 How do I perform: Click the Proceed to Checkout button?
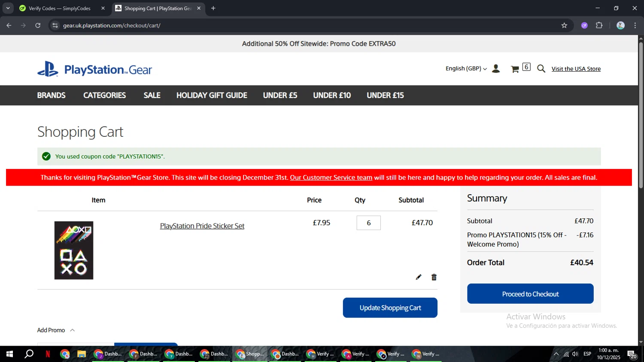coord(530,294)
